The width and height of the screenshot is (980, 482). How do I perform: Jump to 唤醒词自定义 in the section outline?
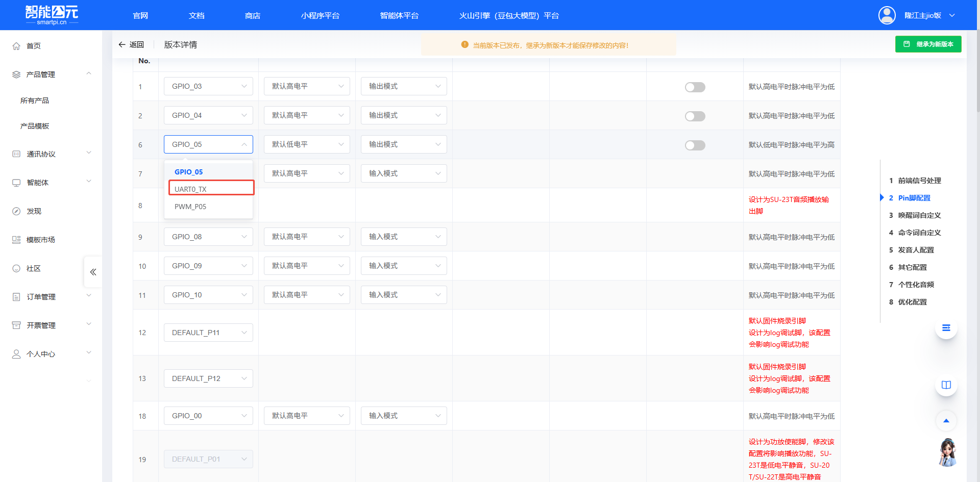click(919, 215)
